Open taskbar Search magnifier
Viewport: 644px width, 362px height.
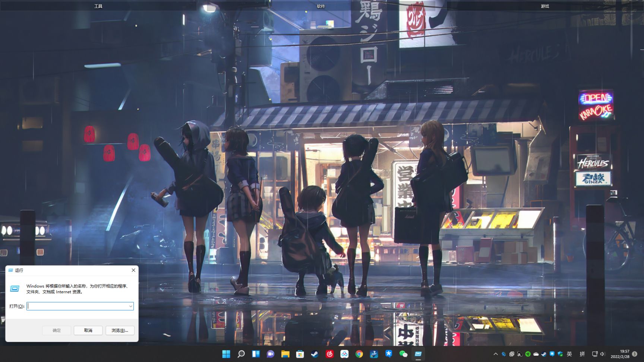(241, 354)
